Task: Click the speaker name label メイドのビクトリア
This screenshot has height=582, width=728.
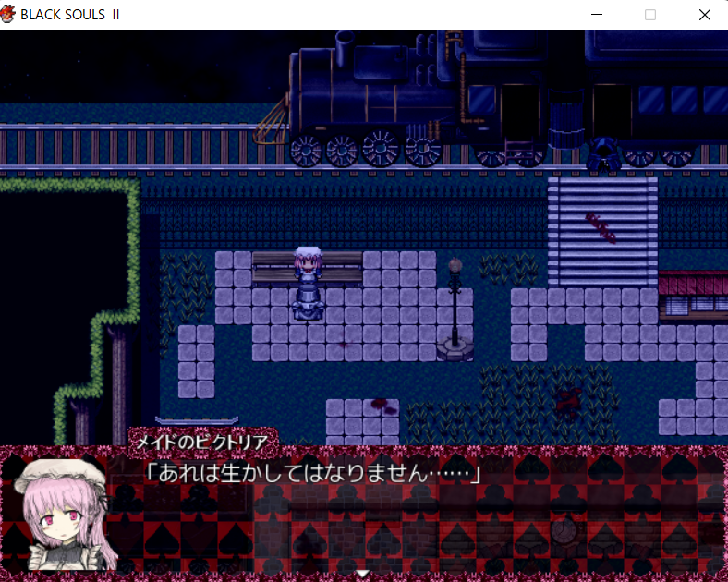Action: click(202, 442)
